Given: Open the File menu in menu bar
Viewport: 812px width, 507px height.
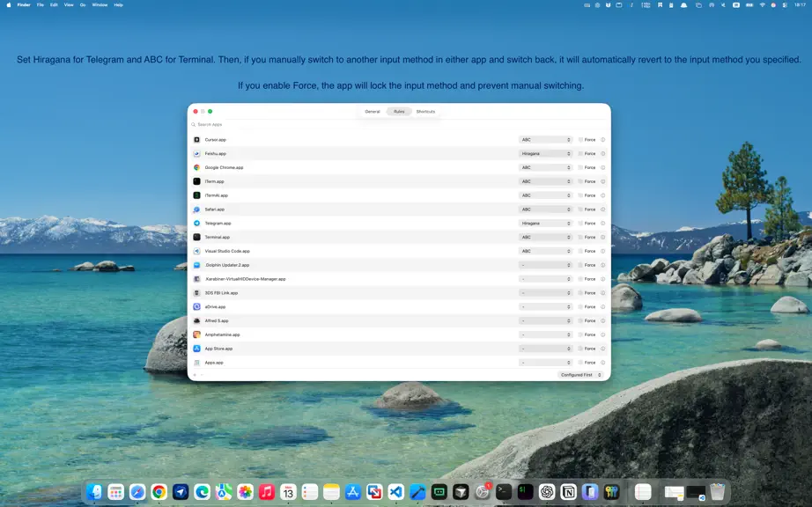Looking at the screenshot, I should pos(41,4).
